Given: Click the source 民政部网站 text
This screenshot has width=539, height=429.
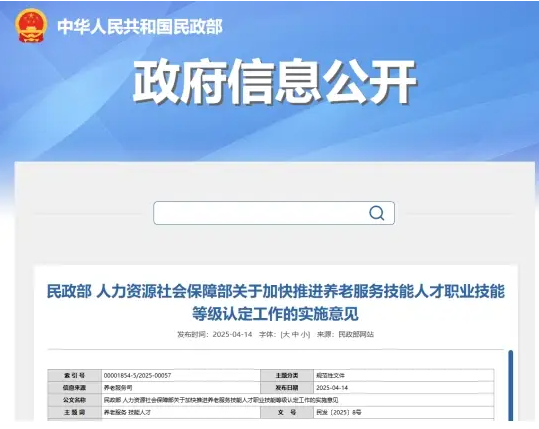Looking at the screenshot, I should (x=356, y=334).
